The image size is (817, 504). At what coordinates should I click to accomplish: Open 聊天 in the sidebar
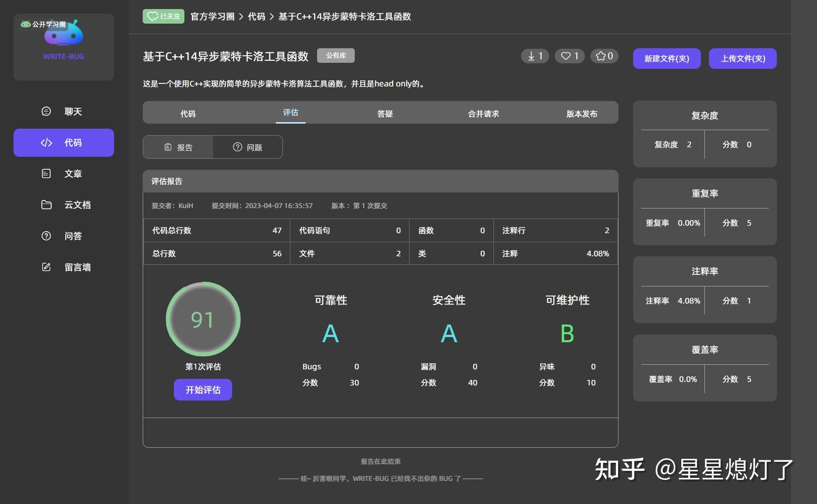[x=64, y=112]
